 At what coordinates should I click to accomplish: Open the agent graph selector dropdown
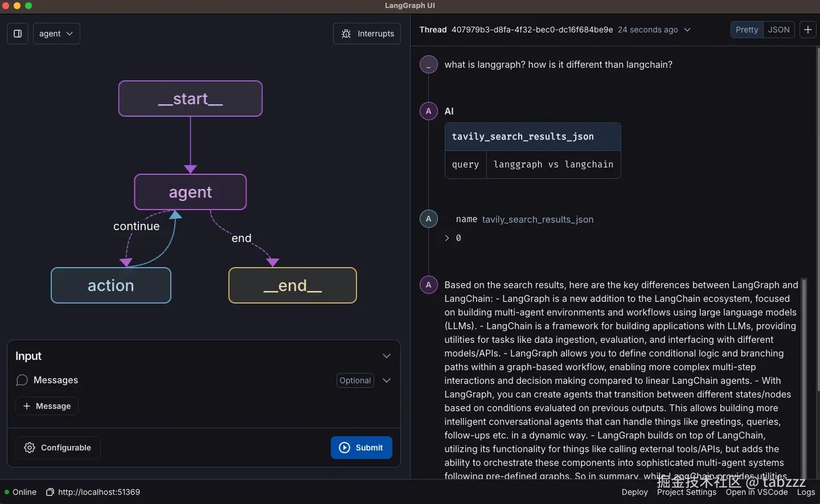point(56,34)
